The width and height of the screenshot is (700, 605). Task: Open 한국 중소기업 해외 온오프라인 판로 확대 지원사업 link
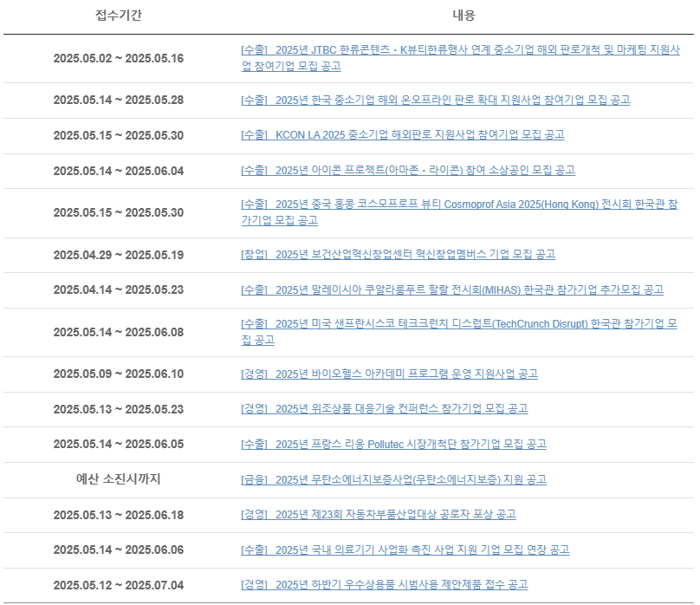(436, 100)
